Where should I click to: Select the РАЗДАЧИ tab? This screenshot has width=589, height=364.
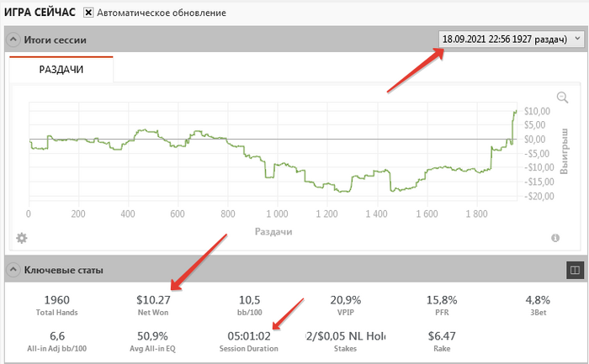(x=61, y=70)
